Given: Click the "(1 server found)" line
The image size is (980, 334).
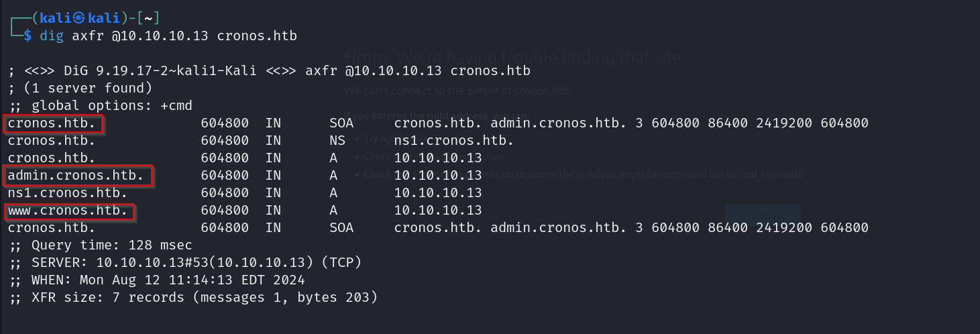Looking at the screenshot, I should [80, 88].
